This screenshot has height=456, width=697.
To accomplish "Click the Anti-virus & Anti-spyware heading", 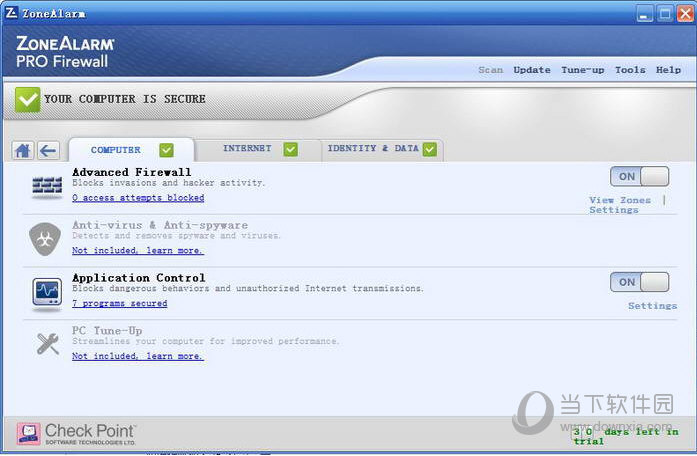I will coord(160,225).
